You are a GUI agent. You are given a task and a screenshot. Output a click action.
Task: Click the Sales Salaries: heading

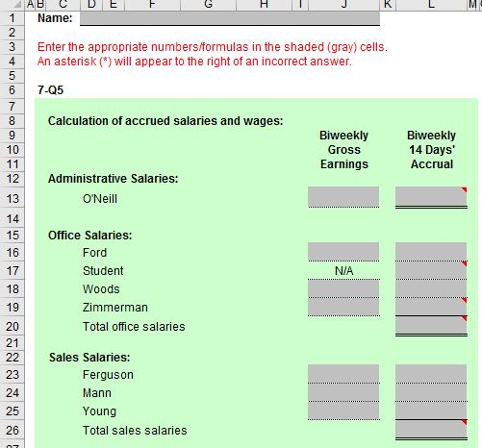tap(89, 357)
